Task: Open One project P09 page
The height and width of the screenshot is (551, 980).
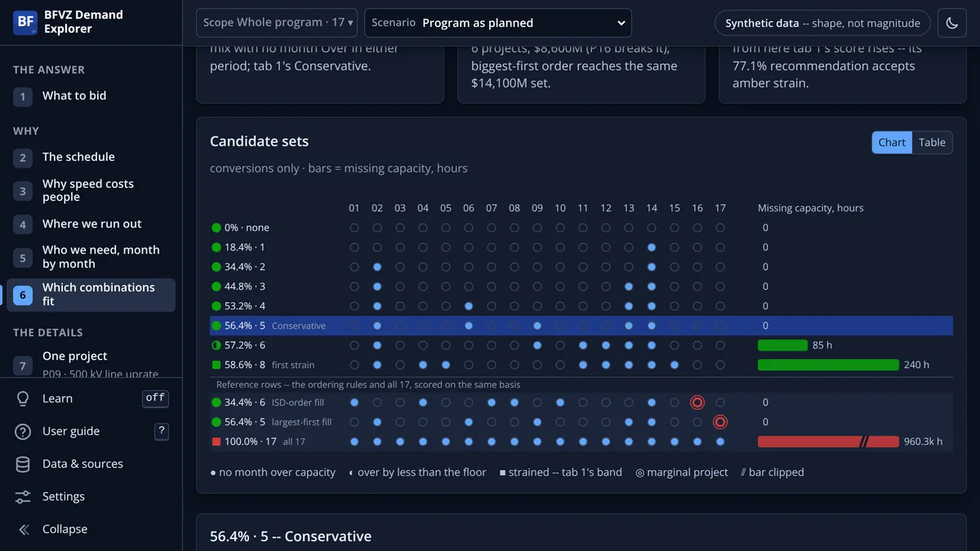Action: (91, 363)
